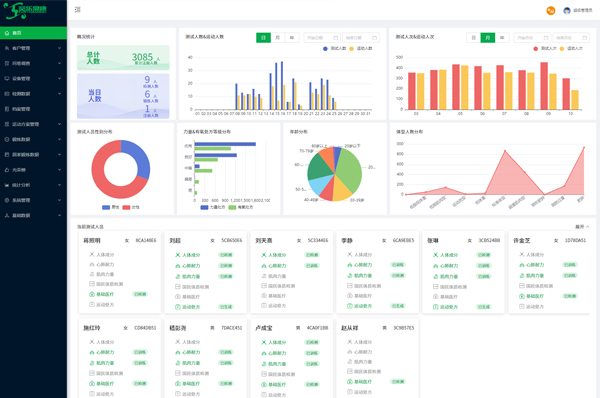Toggle red 女性 swatch in gender legend
The height and width of the screenshot is (398, 600).
[x=126, y=207]
